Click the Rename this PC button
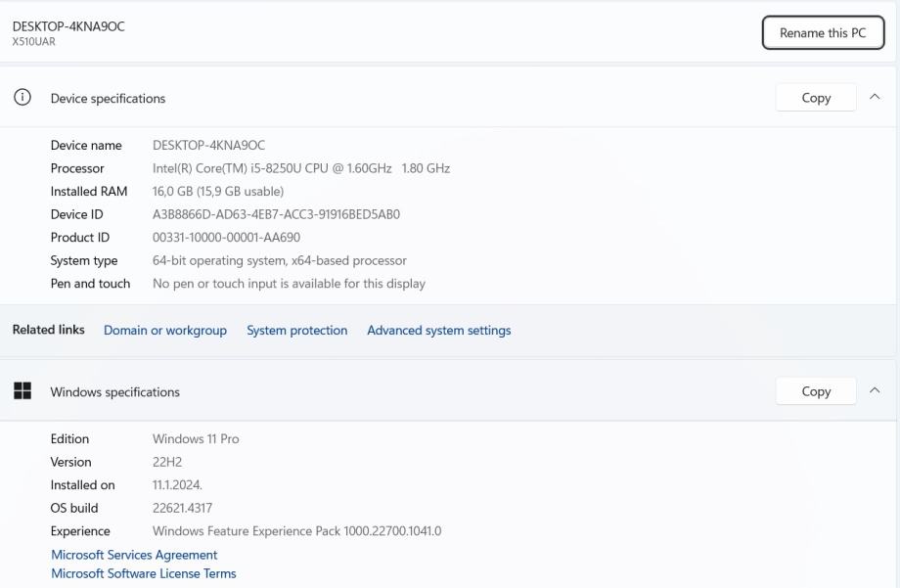 pyautogui.click(x=823, y=33)
